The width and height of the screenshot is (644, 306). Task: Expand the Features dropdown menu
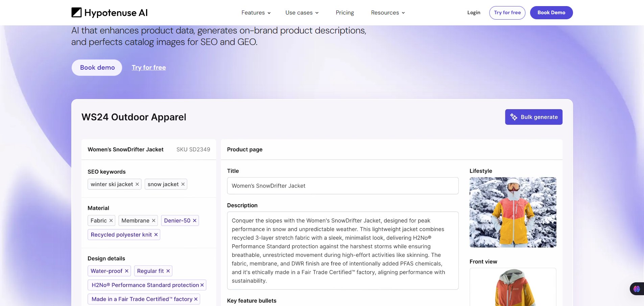(256, 13)
